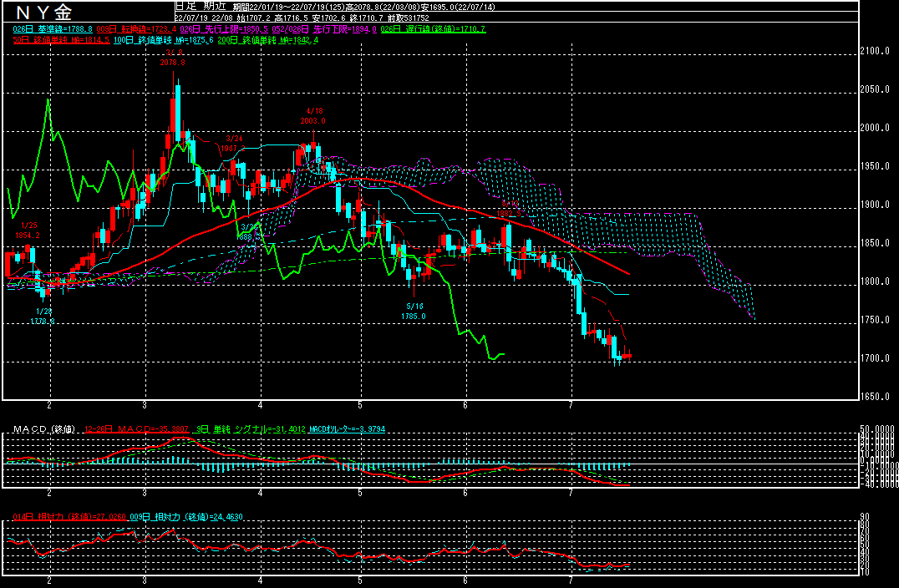The image size is (899, 588).
Task: Select the 100日 終値単純 MA=1875.6 legend
Action: click(x=164, y=40)
